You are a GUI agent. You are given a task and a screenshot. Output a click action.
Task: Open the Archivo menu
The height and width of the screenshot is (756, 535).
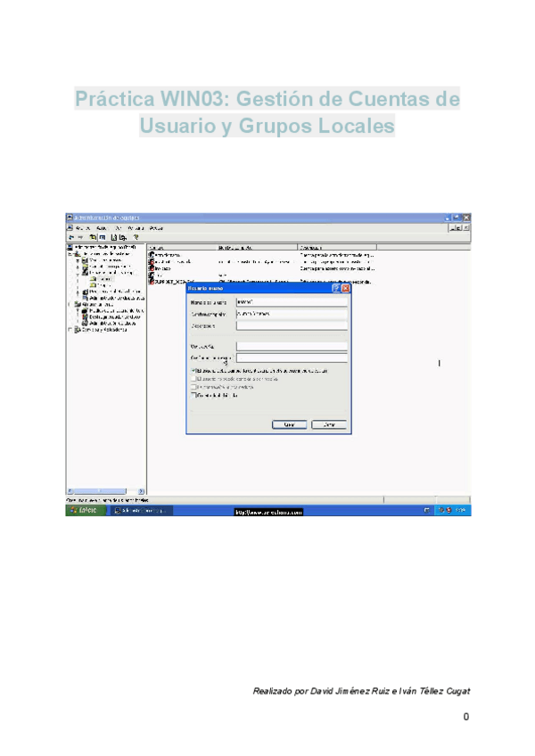click(x=83, y=228)
